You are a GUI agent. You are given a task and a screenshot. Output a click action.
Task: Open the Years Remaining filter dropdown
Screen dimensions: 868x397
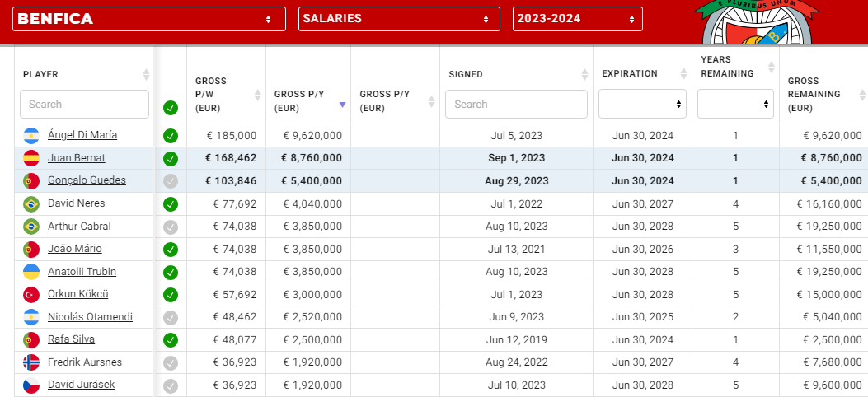[735, 104]
